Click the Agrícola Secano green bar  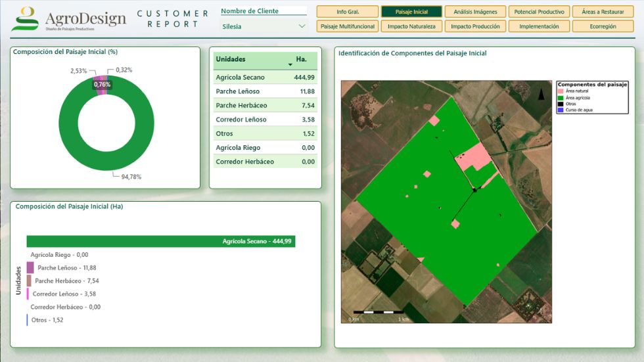click(x=160, y=241)
